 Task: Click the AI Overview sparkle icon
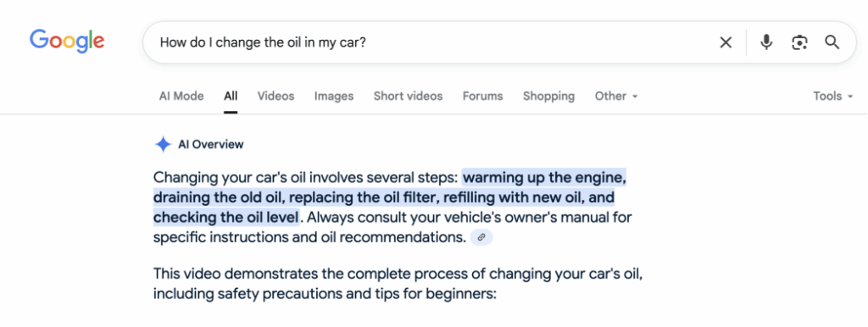point(163,145)
